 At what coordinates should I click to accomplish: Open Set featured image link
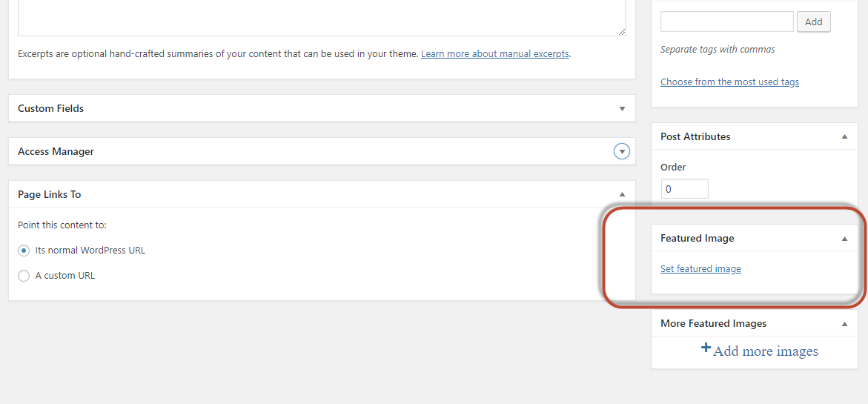(700, 269)
